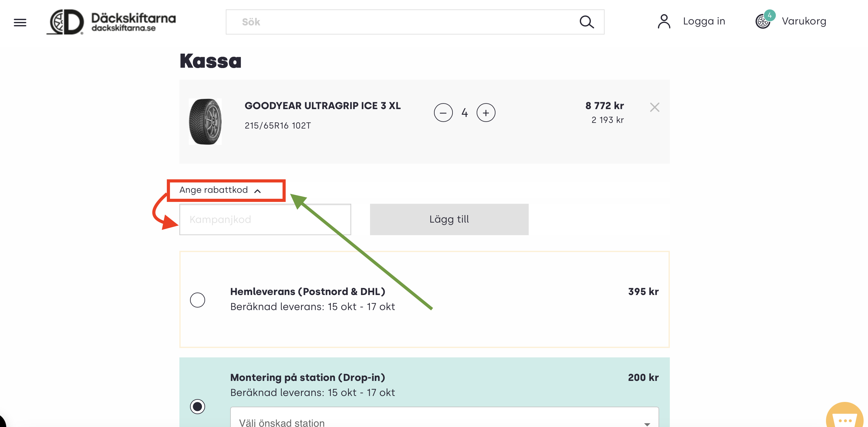The height and width of the screenshot is (427, 868).
Task: Focus the Kampanjkod input field
Action: click(x=265, y=219)
